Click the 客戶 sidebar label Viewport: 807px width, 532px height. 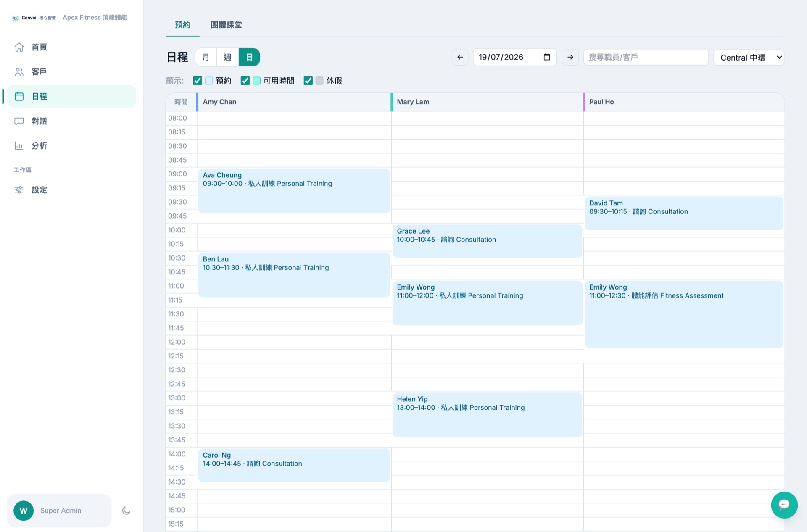[x=39, y=72]
